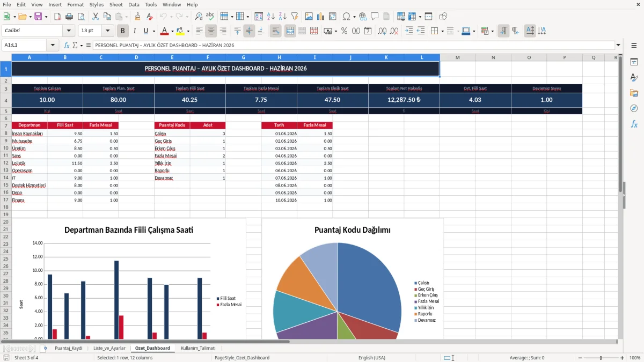Toggle Underline formatting
644x362 pixels.
click(x=145, y=31)
